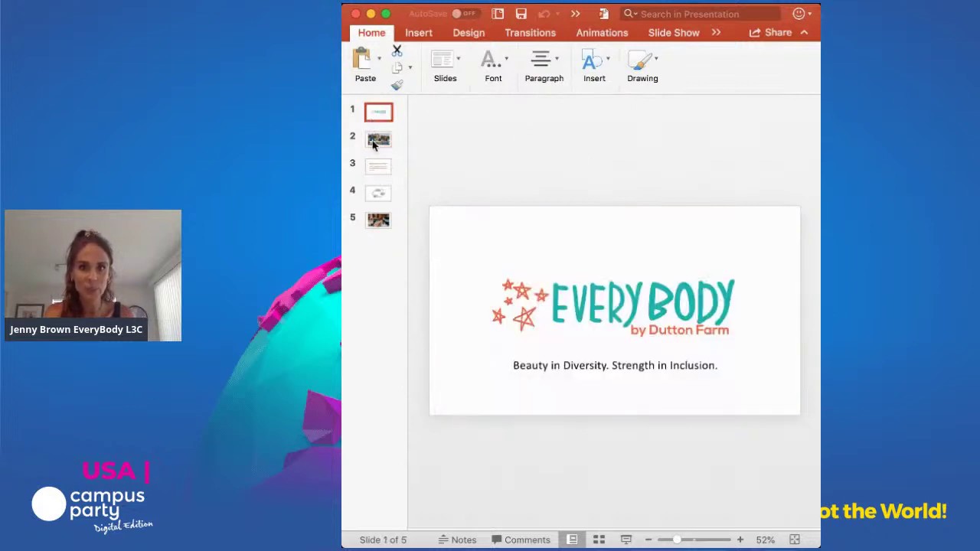The image size is (980, 551).
Task: Open the Slides layout icon
Action: 442,60
